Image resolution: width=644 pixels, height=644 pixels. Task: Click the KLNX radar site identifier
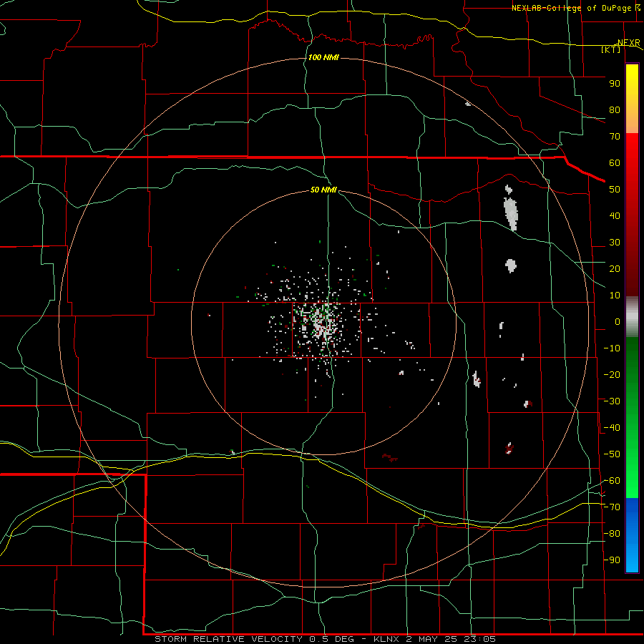point(386,639)
